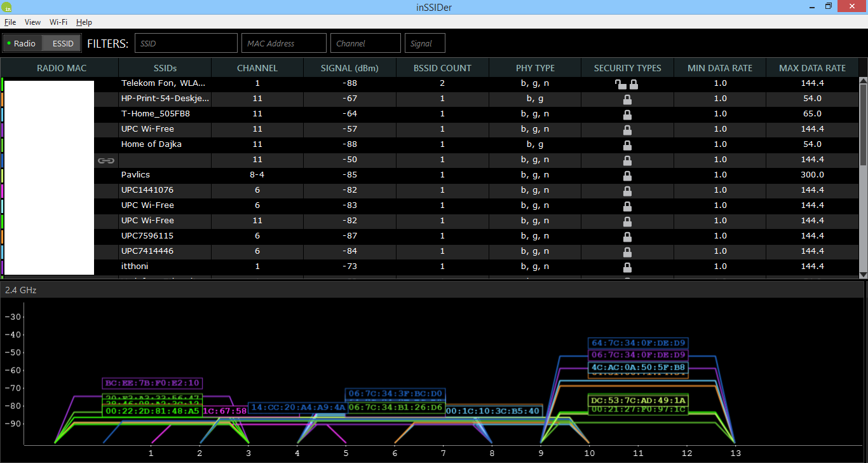Open the File menu
The height and width of the screenshot is (463, 868).
point(10,22)
